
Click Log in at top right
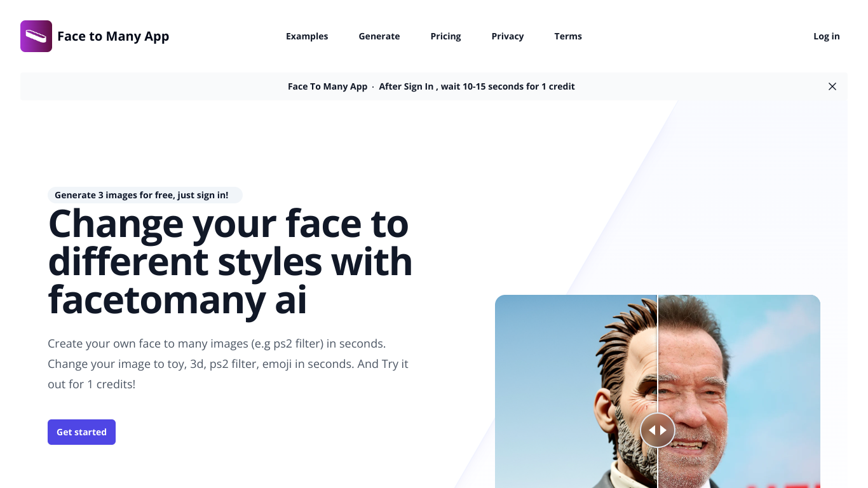(827, 36)
